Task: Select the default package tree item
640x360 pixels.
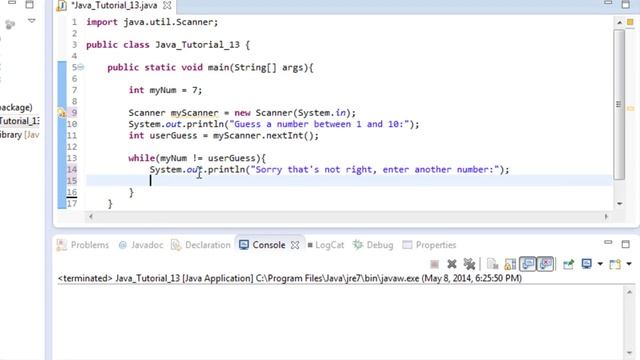Action: pos(16,107)
